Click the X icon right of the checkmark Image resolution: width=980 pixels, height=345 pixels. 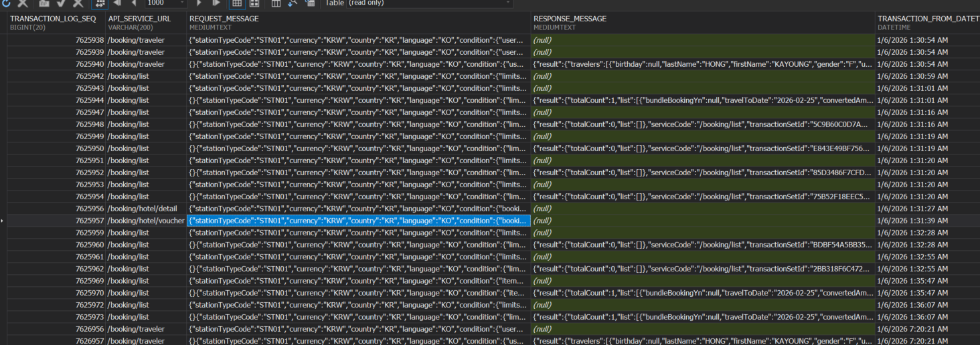78,3
